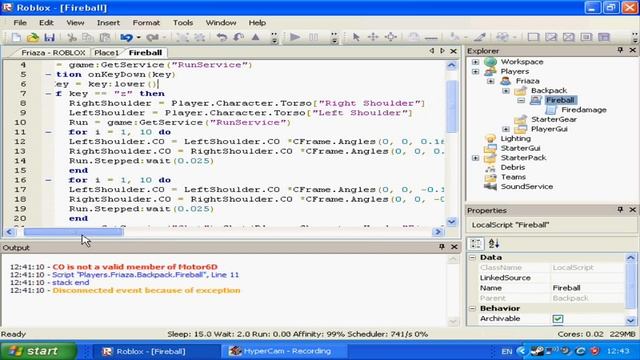Expand the Players tree node
This screenshot has height=360, width=640.
pos(476,71)
